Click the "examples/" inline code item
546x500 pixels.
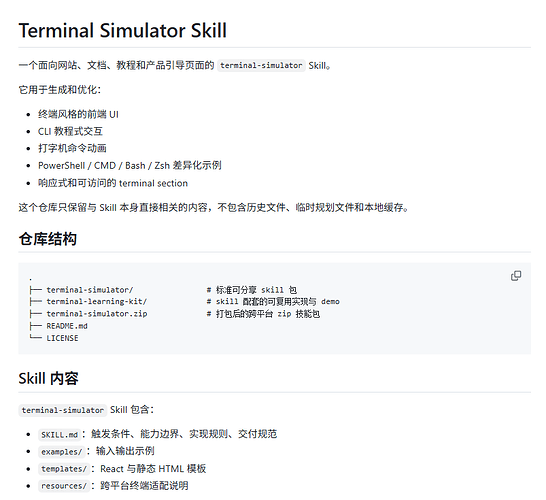pos(62,452)
